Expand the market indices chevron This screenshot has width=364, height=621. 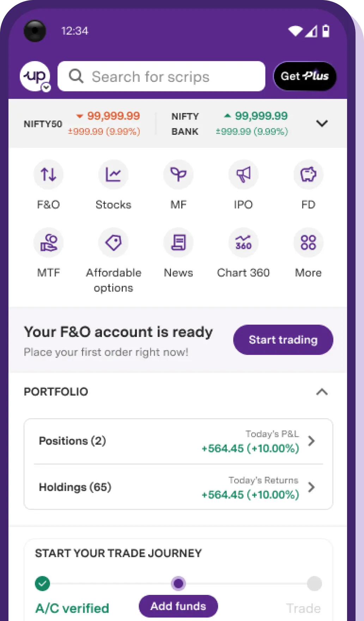[322, 123]
